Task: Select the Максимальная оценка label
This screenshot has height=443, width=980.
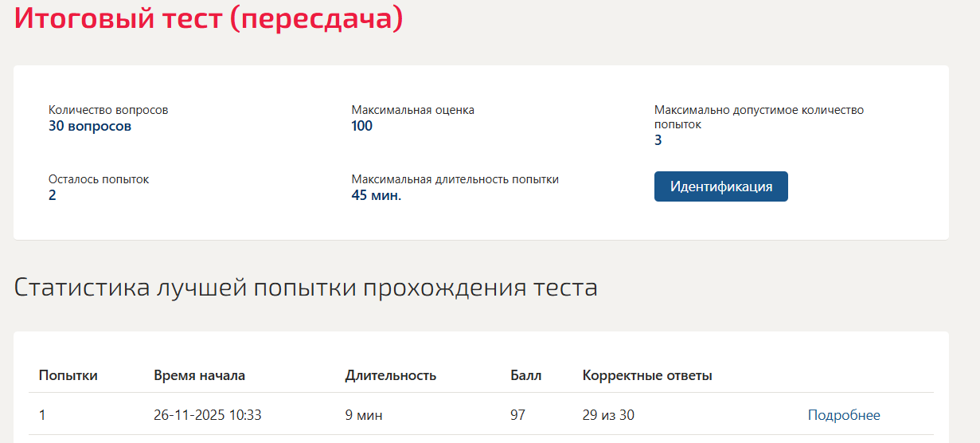Action: [x=413, y=110]
